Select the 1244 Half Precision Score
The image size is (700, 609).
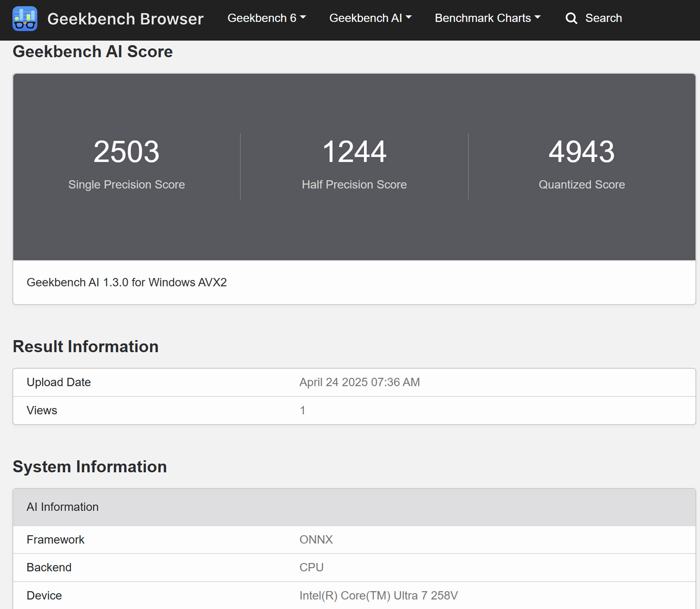point(354,151)
